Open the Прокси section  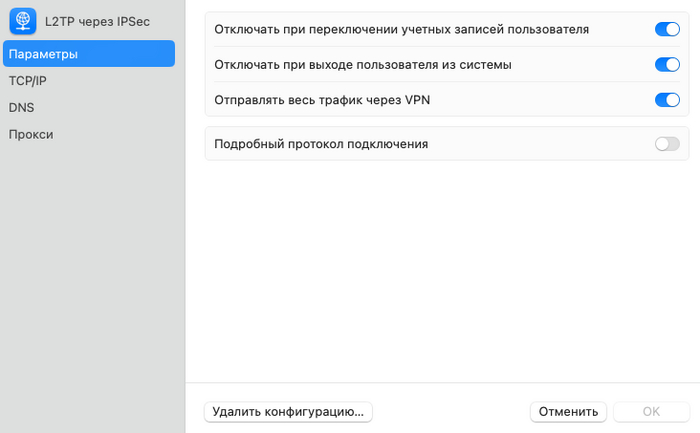(31, 134)
